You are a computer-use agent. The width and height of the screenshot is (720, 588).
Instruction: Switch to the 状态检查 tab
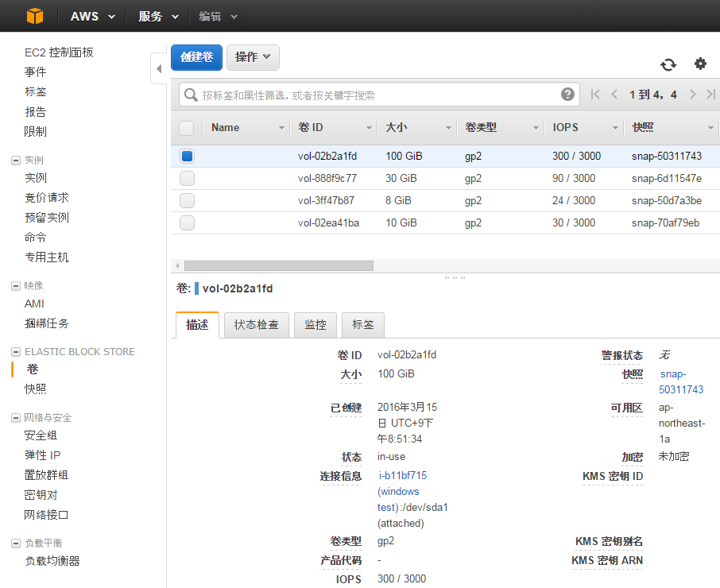coord(256,325)
